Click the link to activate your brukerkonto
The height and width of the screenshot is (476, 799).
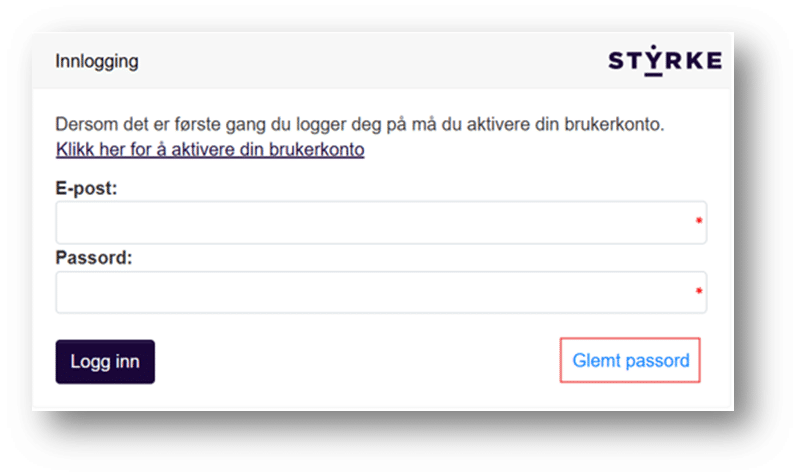pos(210,150)
